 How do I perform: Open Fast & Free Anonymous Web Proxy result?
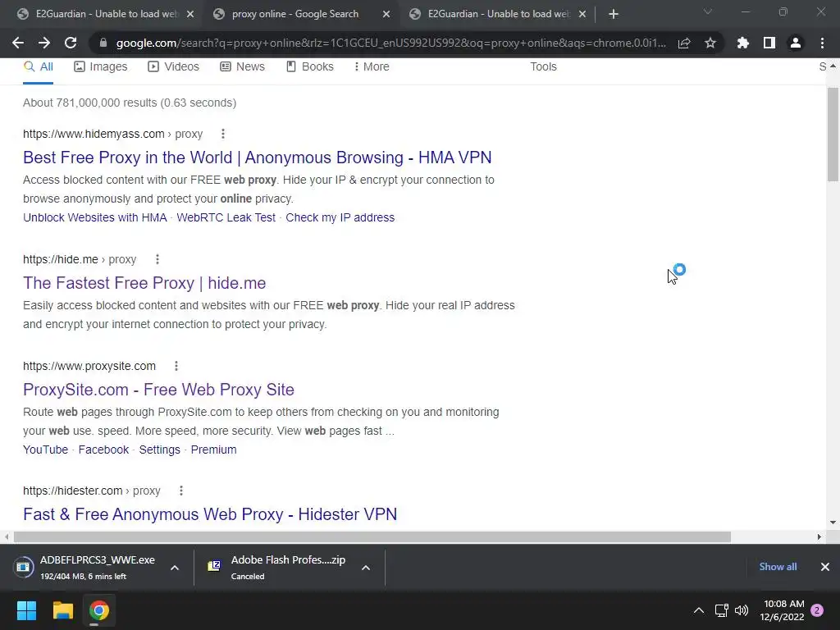click(210, 514)
